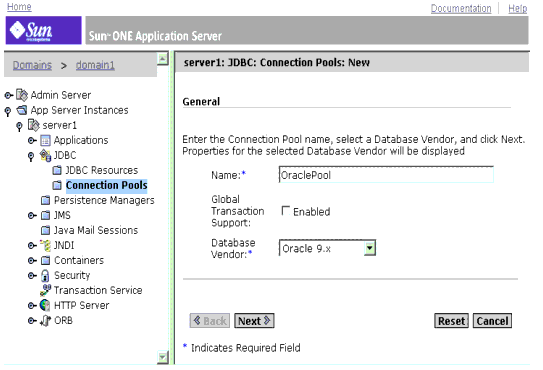Viewport: 543px width, 370px height.
Task: Collapse the server1 node
Action: pyautogui.click(x=19, y=126)
